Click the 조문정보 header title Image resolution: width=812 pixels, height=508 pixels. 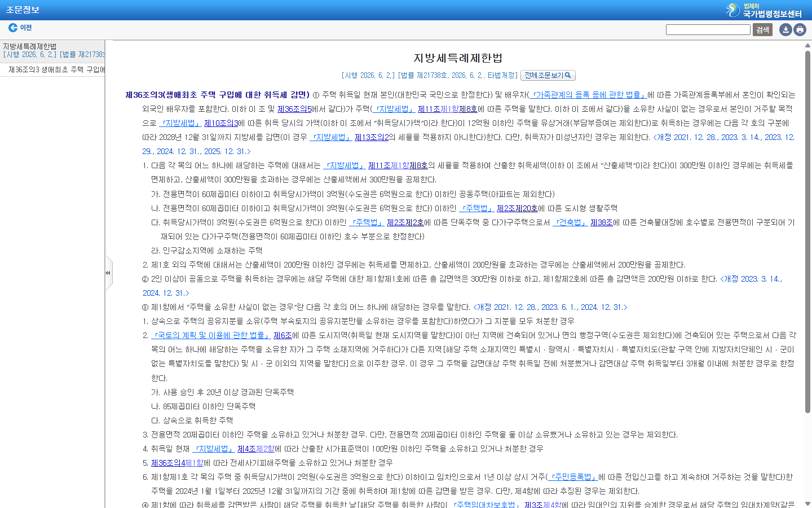23,10
